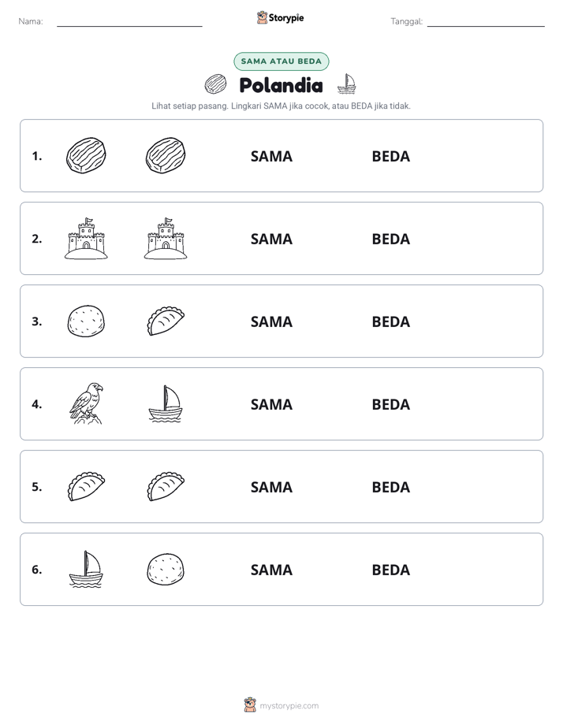
Task: Click the left castle picture in row 2
Action: coord(86,238)
